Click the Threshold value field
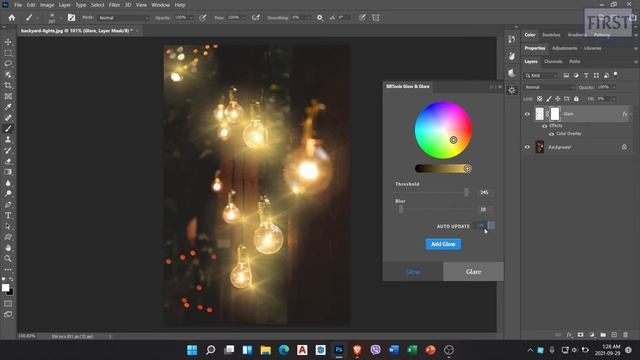Image resolution: width=640 pixels, height=360 pixels. click(x=485, y=192)
